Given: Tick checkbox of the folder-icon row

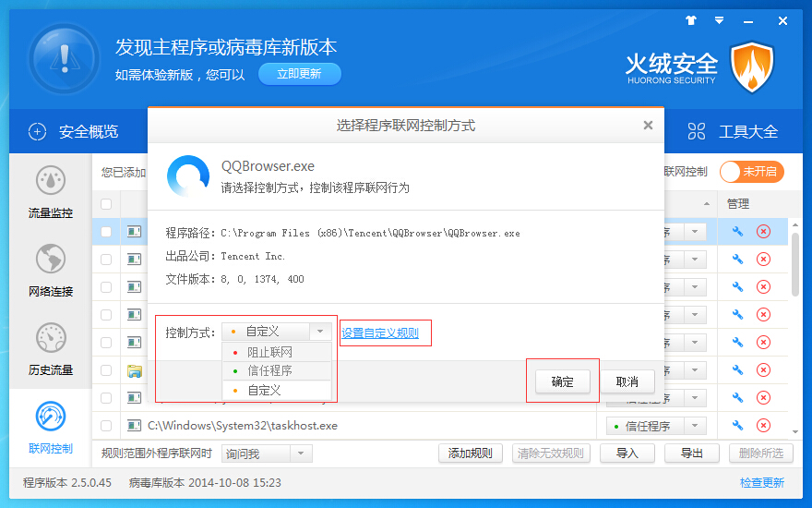Looking at the screenshot, I should [x=106, y=370].
